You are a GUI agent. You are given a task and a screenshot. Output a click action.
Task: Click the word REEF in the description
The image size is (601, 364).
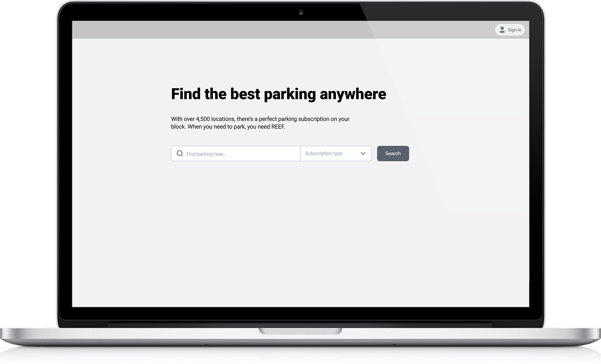(278, 127)
